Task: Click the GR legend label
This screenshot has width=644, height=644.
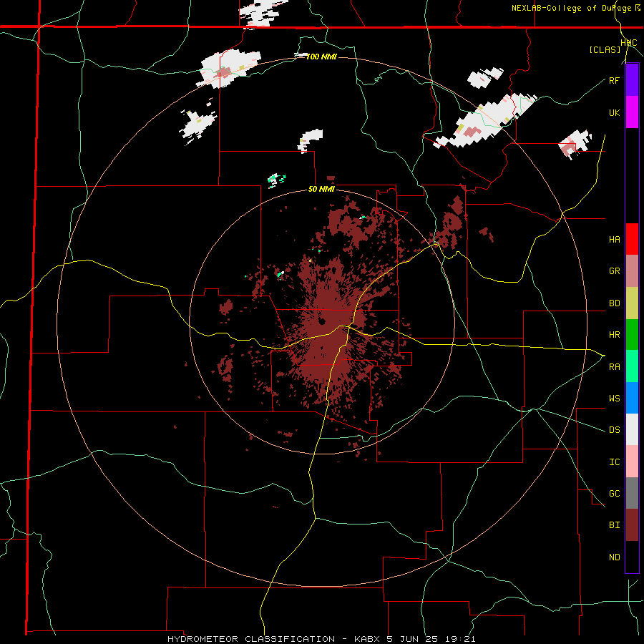Action: pos(614,271)
